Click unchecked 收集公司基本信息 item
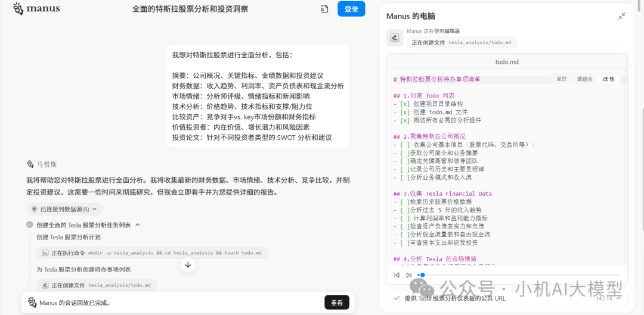Screen dimensions: 644x315 pyautogui.click(x=464, y=144)
